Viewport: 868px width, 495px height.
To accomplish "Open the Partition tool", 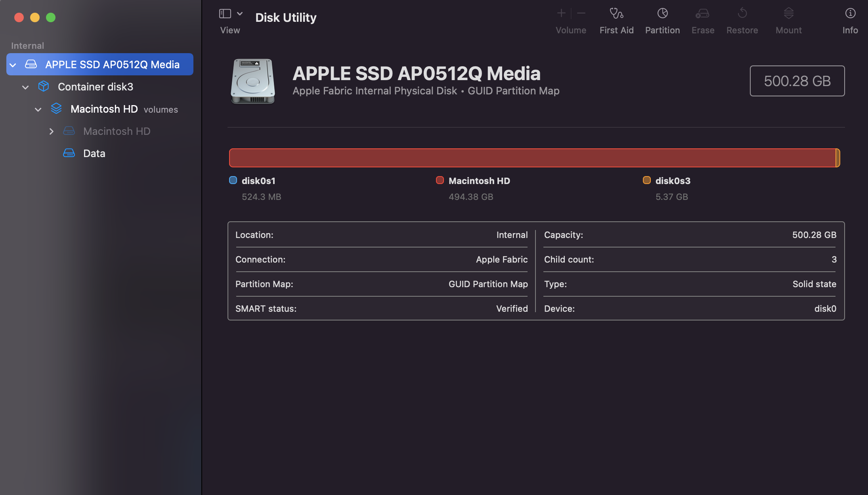I will point(662,14).
